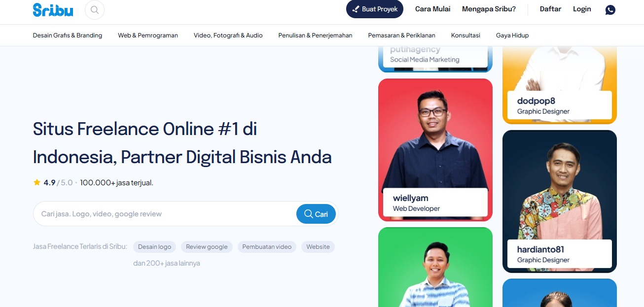This screenshot has height=307, width=644.
Task: Open dodpop8 Graphic Designer card
Action: tap(560, 85)
